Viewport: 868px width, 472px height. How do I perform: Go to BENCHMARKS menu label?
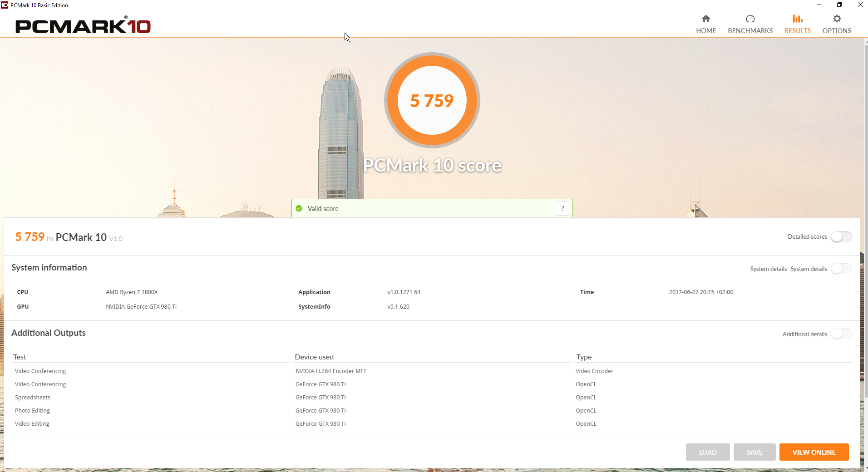[750, 31]
